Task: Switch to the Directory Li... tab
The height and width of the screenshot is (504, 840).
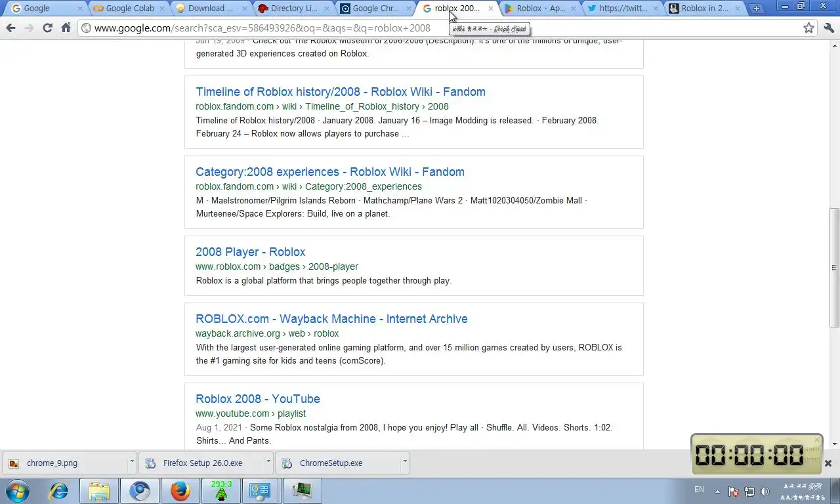Action: click(291, 9)
